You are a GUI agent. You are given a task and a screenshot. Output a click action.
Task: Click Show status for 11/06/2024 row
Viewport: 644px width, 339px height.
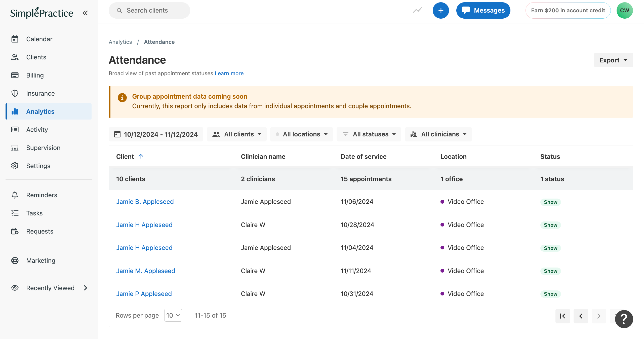point(550,202)
